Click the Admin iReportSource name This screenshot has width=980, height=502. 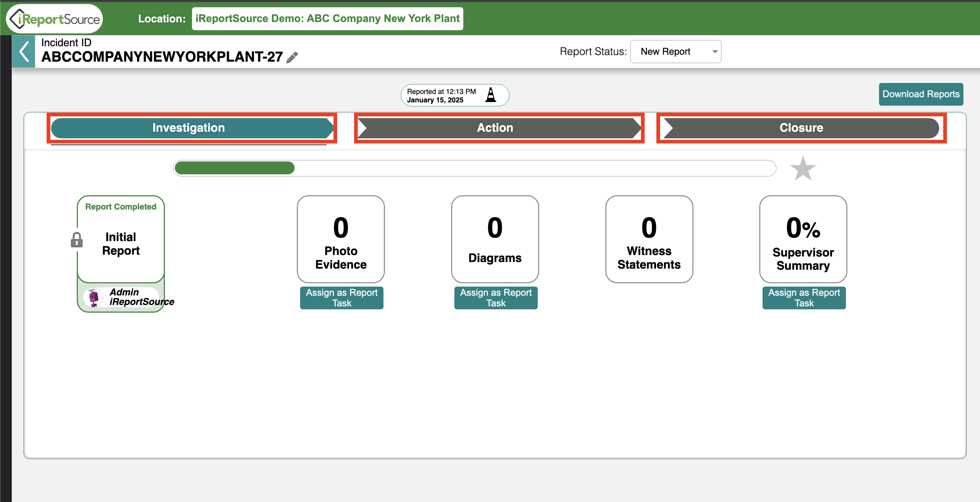[141, 297]
